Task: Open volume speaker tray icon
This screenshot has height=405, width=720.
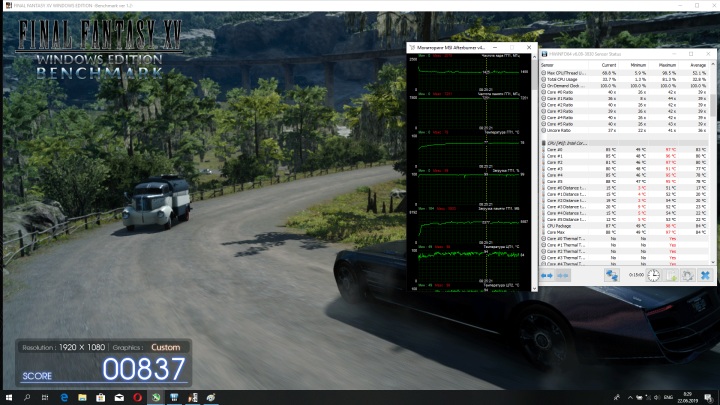Action: point(657,398)
